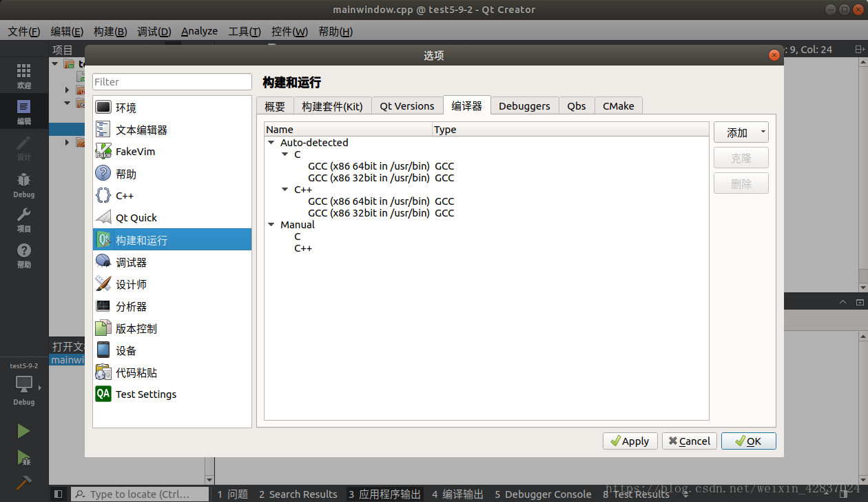Image resolution: width=868 pixels, height=502 pixels.
Task: Select the 调试器 options category
Action: 172,262
